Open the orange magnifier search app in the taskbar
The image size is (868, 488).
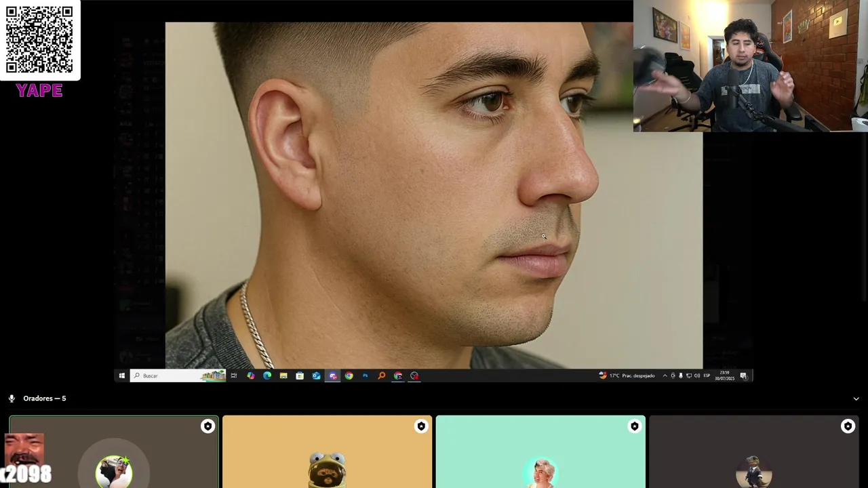pyautogui.click(x=381, y=375)
